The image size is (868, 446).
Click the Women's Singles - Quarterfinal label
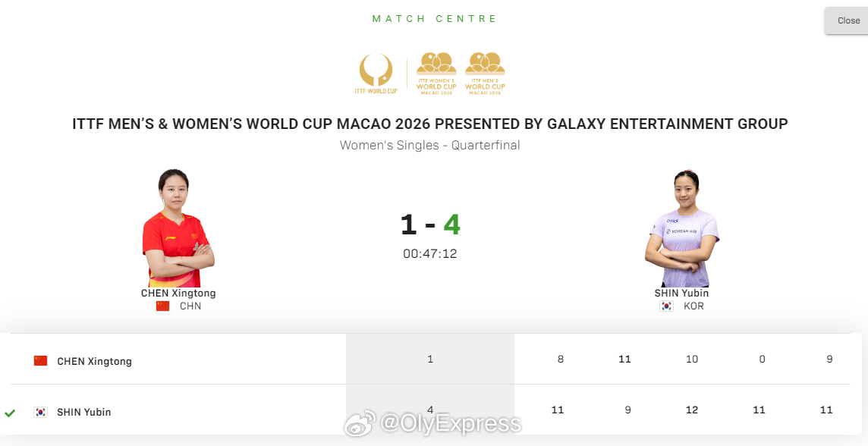point(430,145)
